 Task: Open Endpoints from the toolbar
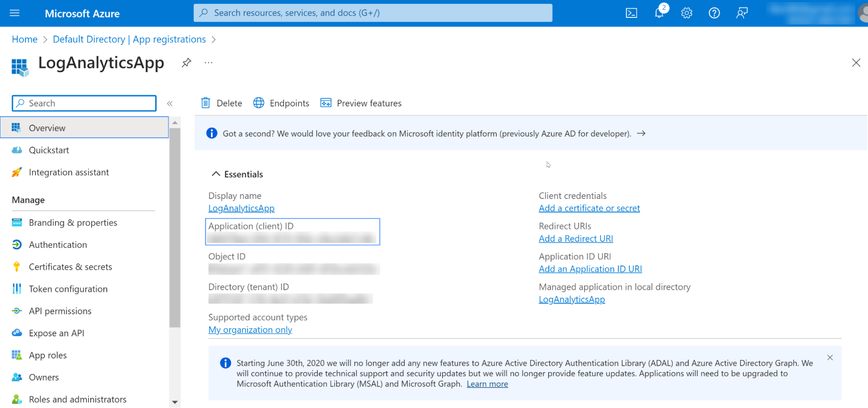[x=281, y=103]
